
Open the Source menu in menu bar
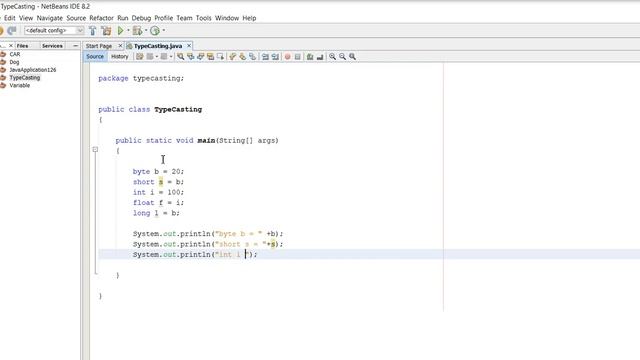click(76, 18)
